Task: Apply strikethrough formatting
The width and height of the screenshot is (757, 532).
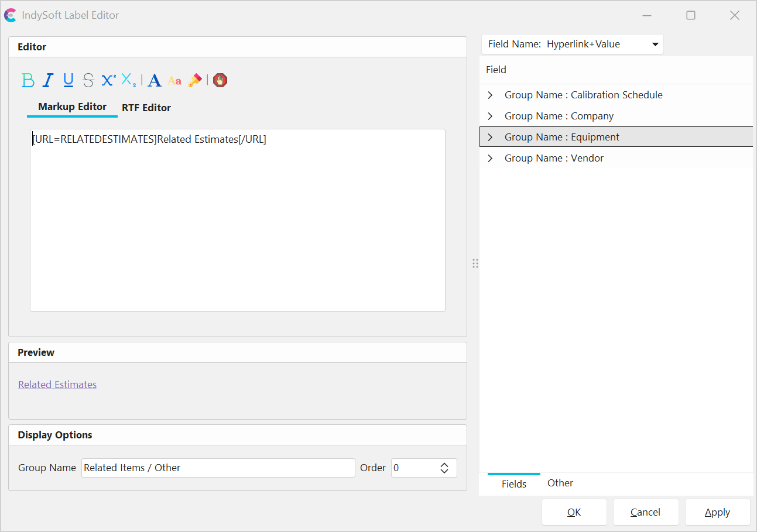Action: click(88, 80)
